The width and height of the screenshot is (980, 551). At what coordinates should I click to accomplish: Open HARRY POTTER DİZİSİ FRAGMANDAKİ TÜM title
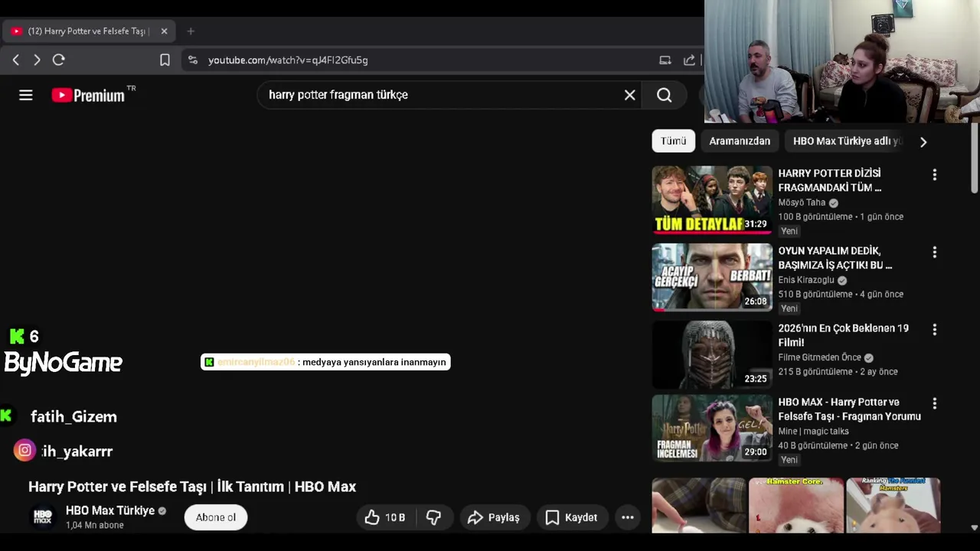coord(830,181)
